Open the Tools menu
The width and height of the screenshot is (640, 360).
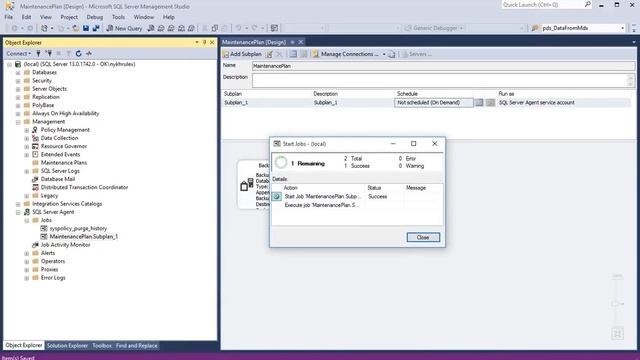118,17
